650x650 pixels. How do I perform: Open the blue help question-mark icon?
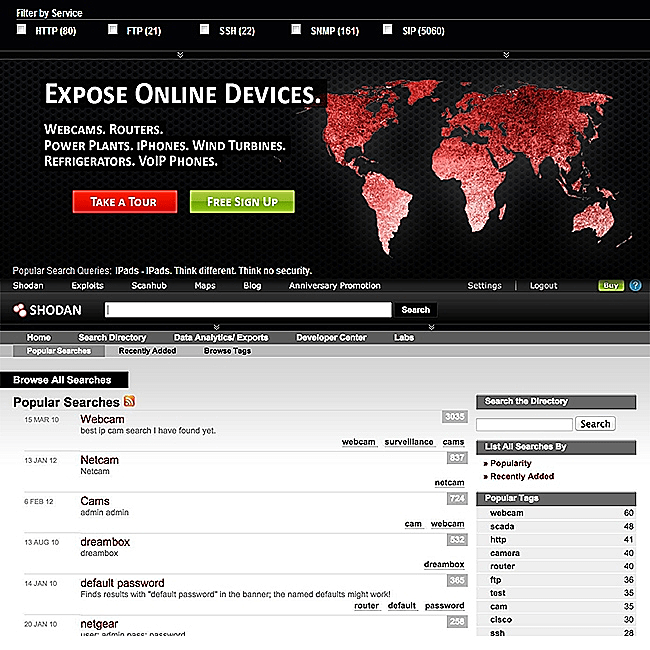635,285
